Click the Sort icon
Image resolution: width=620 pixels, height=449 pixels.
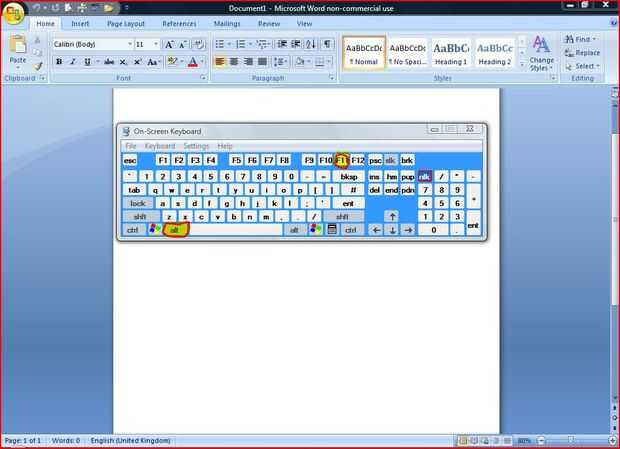click(x=311, y=44)
